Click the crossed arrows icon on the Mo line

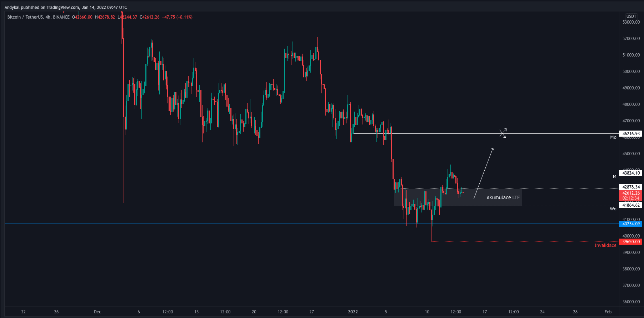click(503, 133)
